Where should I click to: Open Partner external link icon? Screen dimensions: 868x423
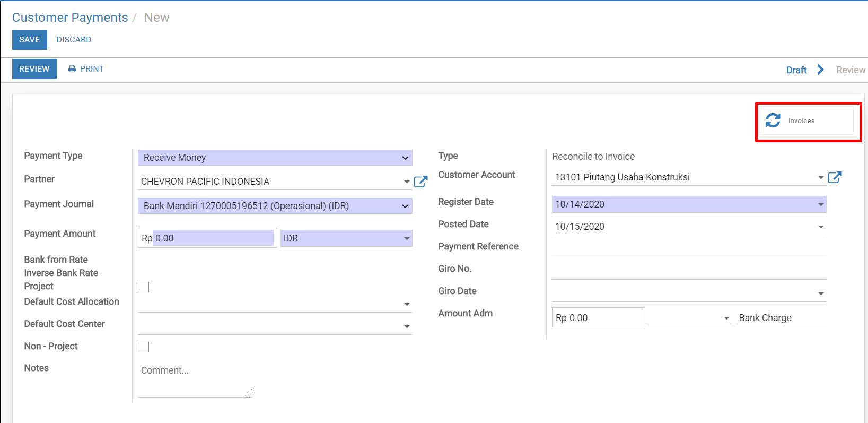pos(420,182)
